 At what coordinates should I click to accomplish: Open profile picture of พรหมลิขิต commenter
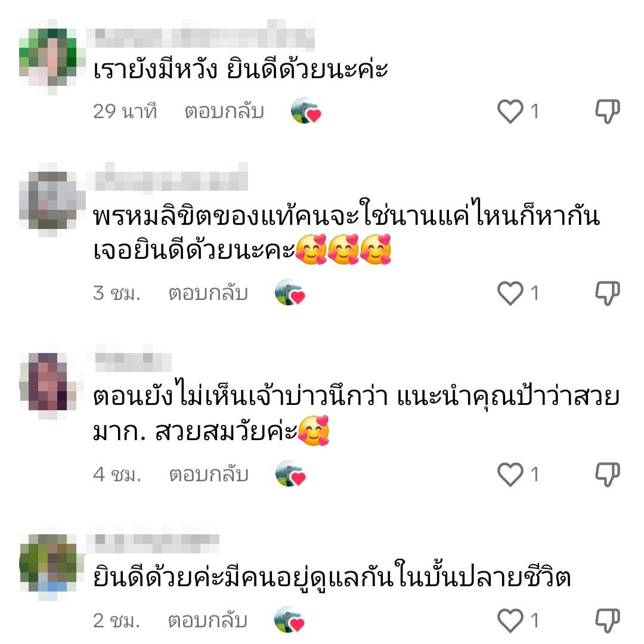pyautogui.click(x=48, y=200)
